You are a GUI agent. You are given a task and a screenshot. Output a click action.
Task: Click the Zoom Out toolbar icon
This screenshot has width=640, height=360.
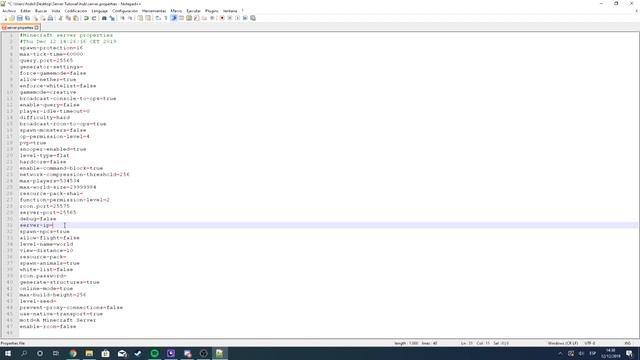(131, 18)
